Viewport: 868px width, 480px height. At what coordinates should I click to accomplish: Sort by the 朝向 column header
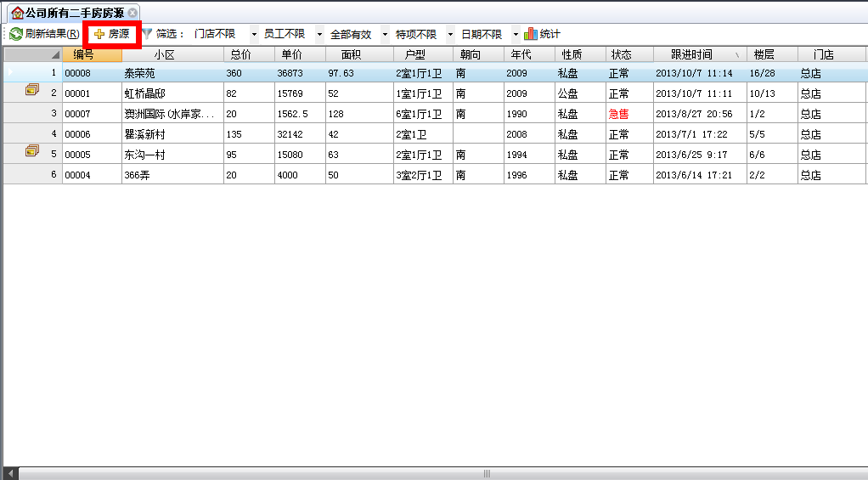(x=478, y=55)
